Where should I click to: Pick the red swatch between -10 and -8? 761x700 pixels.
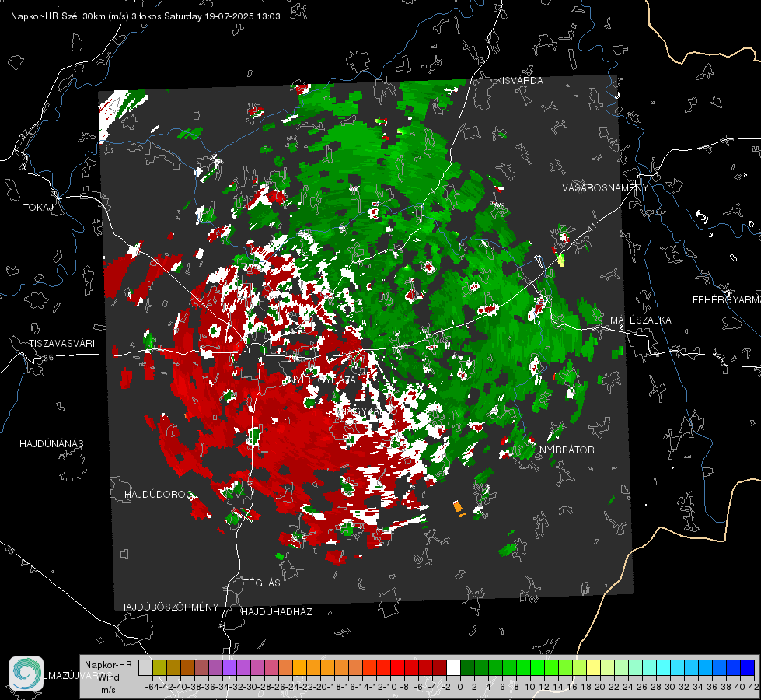point(397,668)
